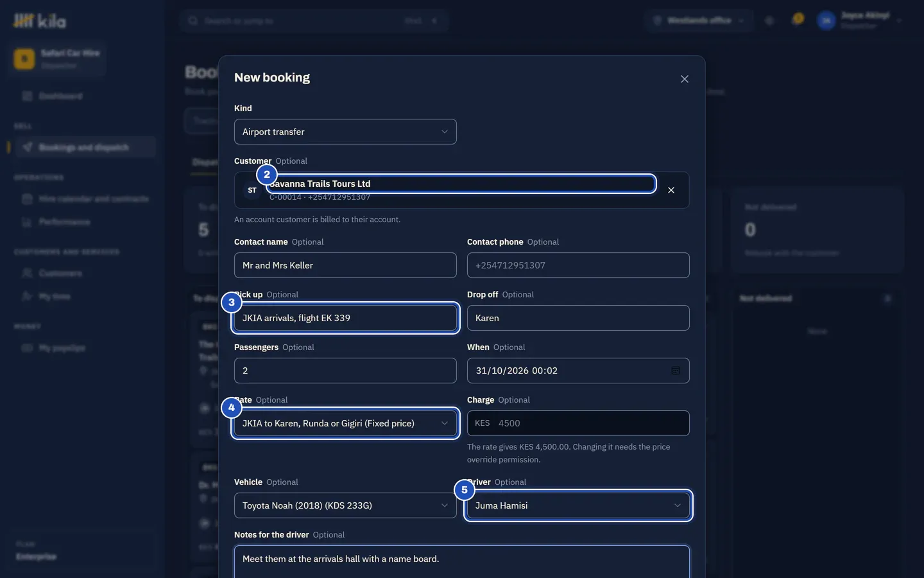
Task: Close the New booking dialog
Action: point(685,79)
